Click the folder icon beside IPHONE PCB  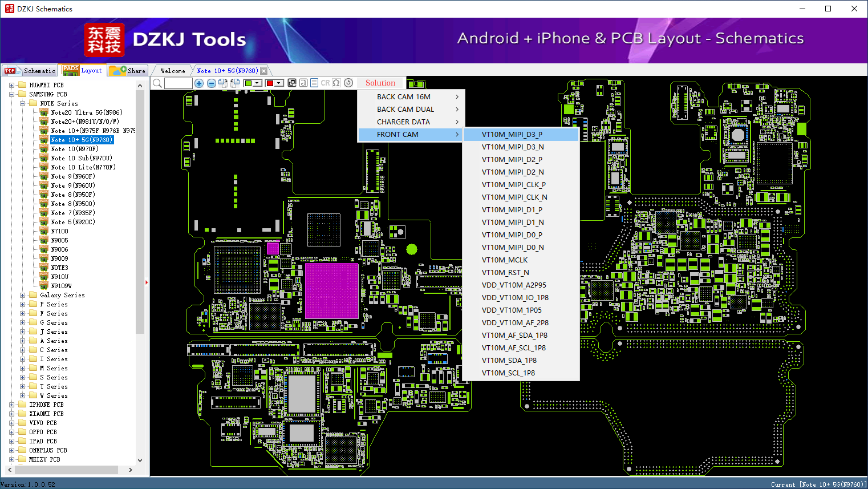[x=22, y=405]
